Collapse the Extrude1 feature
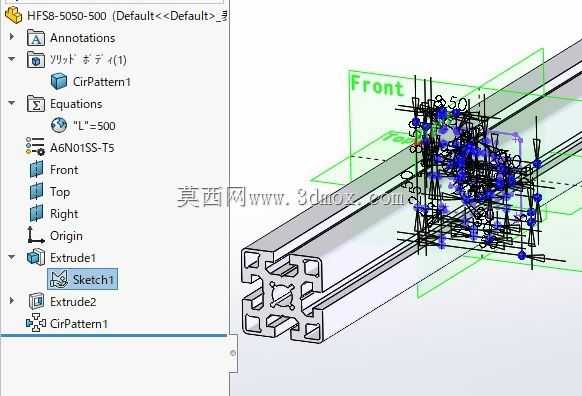Viewport: 582px width, 396px height. [x=12, y=256]
